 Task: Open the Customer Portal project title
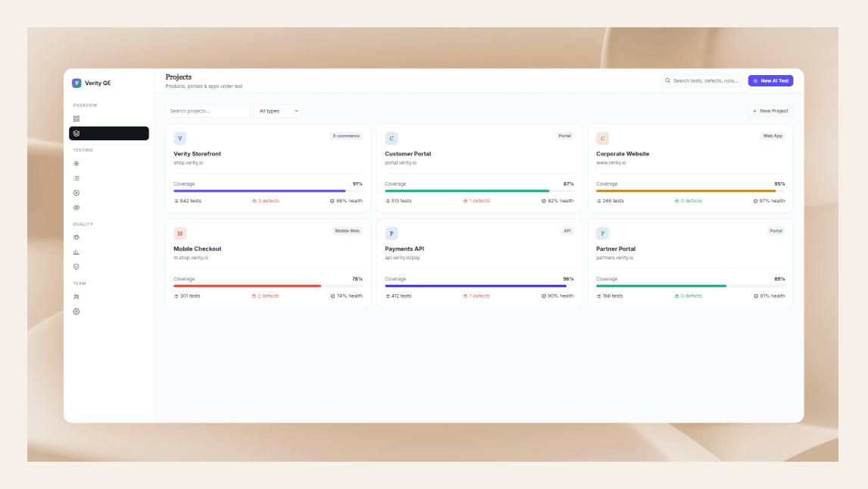coord(408,154)
